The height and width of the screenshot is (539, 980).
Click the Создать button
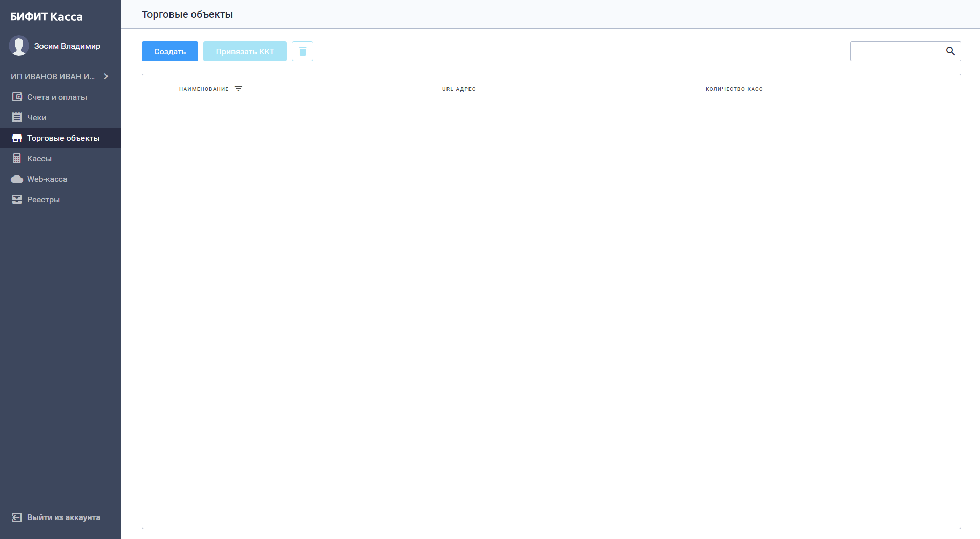click(170, 51)
